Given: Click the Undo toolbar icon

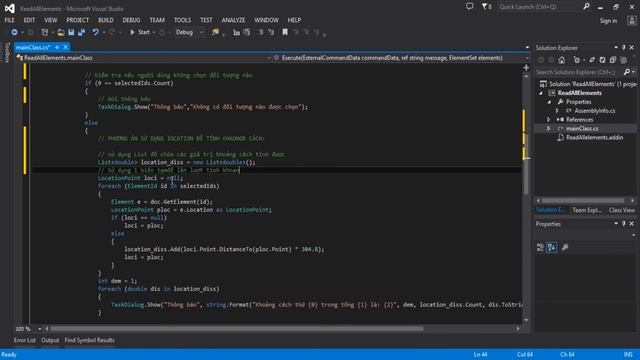Looking at the screenshot, I should 96,32.
